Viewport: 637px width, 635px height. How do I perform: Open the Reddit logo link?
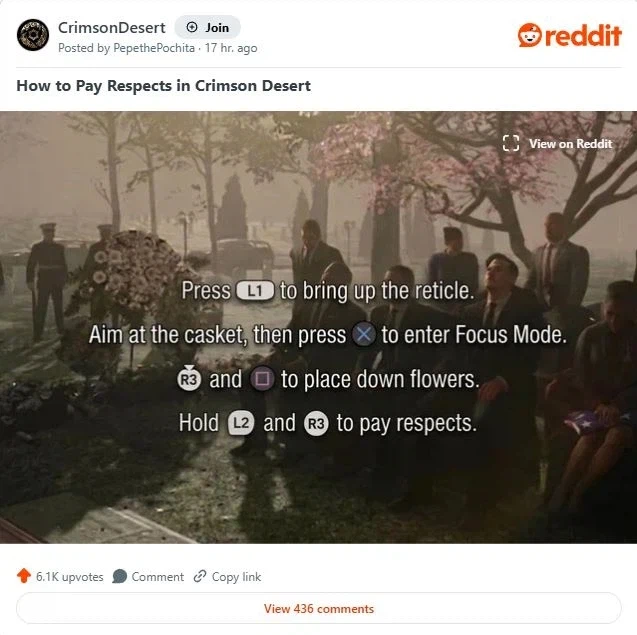click(570, 35)
